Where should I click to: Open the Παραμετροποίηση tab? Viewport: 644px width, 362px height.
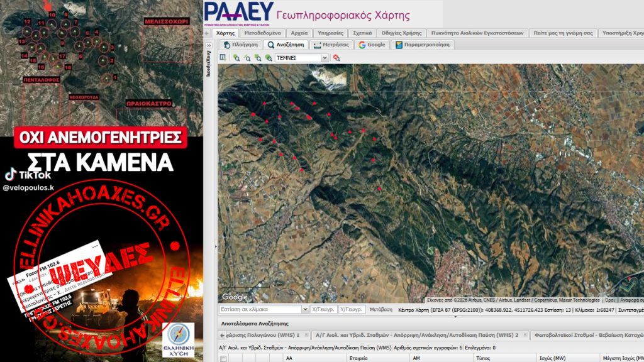tap(423, 45)
